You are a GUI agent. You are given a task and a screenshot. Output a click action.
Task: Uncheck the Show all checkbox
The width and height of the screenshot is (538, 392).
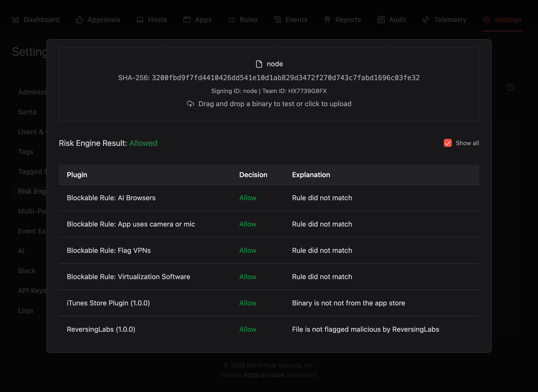pos(448,143)
